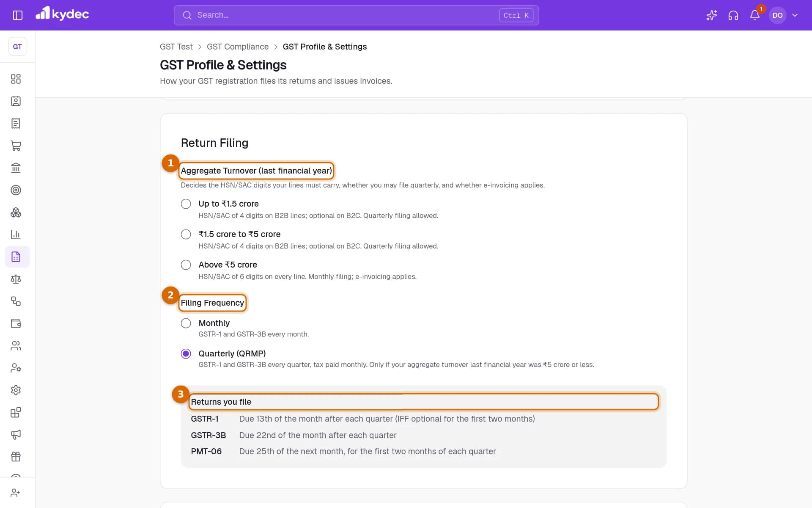Screen dimensions: 812x508
Task: Toggle the sidebar panel icon
Action: click(17, 15)
